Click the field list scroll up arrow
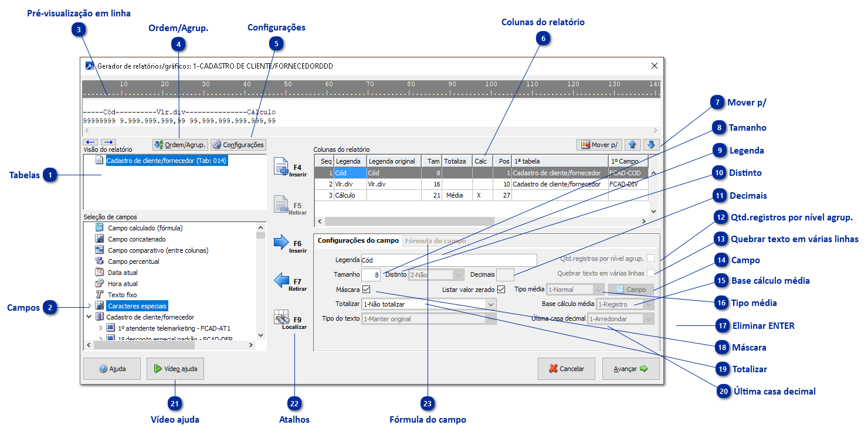The width and height of the screenshot is (868, 435). (x=261, y=227)
